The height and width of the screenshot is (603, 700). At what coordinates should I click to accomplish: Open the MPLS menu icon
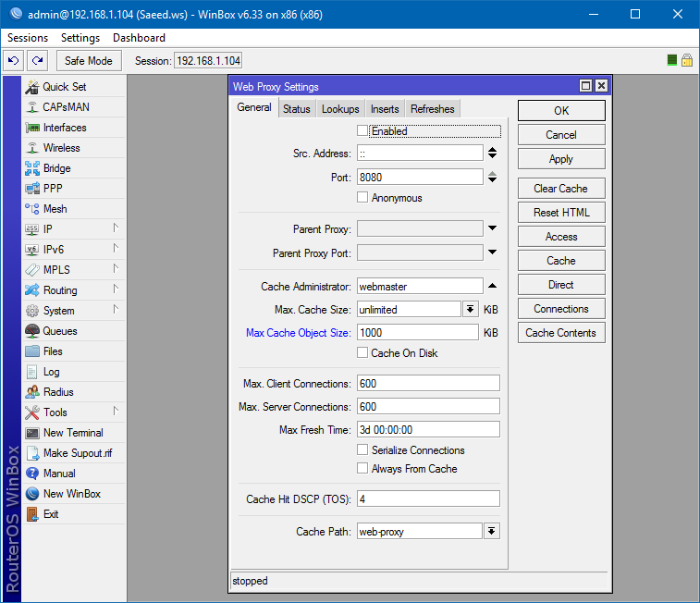click(x=32, y=269)
